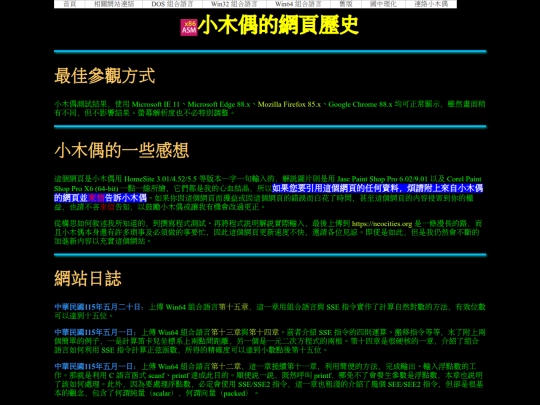Click the 中華民國115年五月二十日 log date
Image resolution: width=540 pixels, height=405 pixels.
click(97, 307)
